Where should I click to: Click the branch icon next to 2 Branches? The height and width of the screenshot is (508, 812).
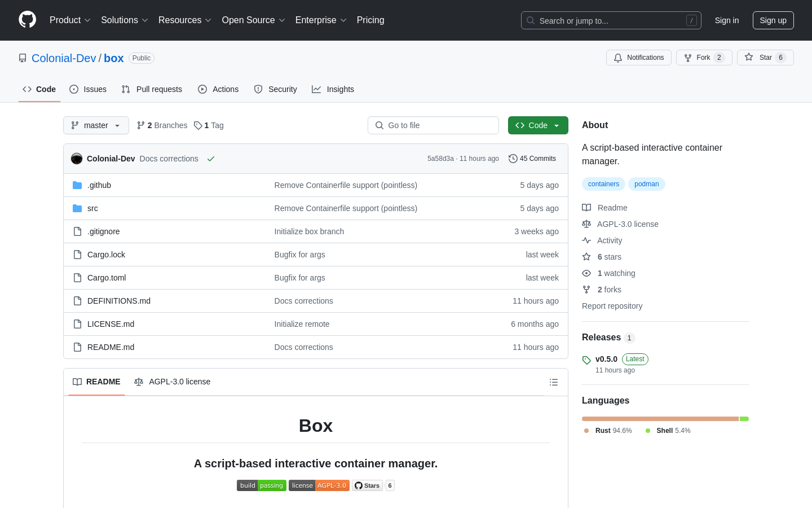[141, 125]
